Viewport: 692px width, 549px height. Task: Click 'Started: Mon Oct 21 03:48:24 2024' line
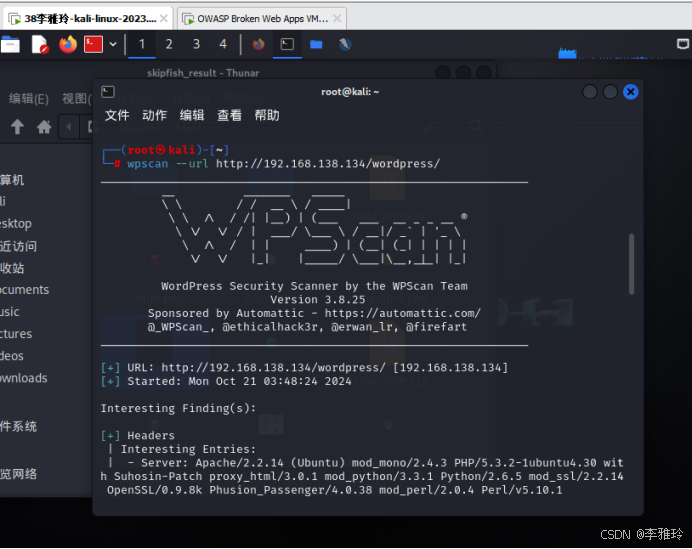point(239,381)
